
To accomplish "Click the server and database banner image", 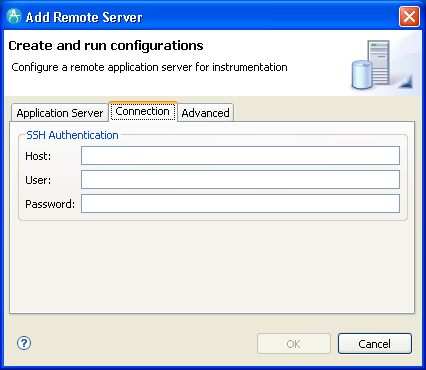I will pos(382,65).
